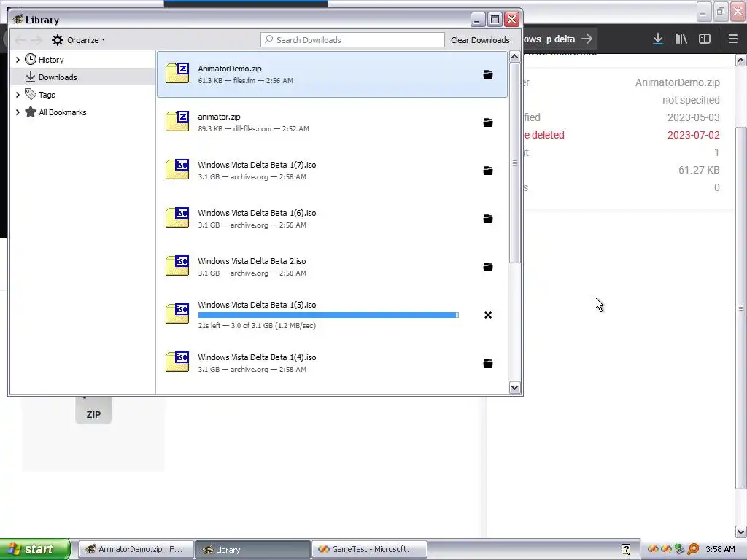Click the Windows Vista Delta Beta 1(6).iso file icon
This screenshot has width=747, height=560.
point(177,217)
